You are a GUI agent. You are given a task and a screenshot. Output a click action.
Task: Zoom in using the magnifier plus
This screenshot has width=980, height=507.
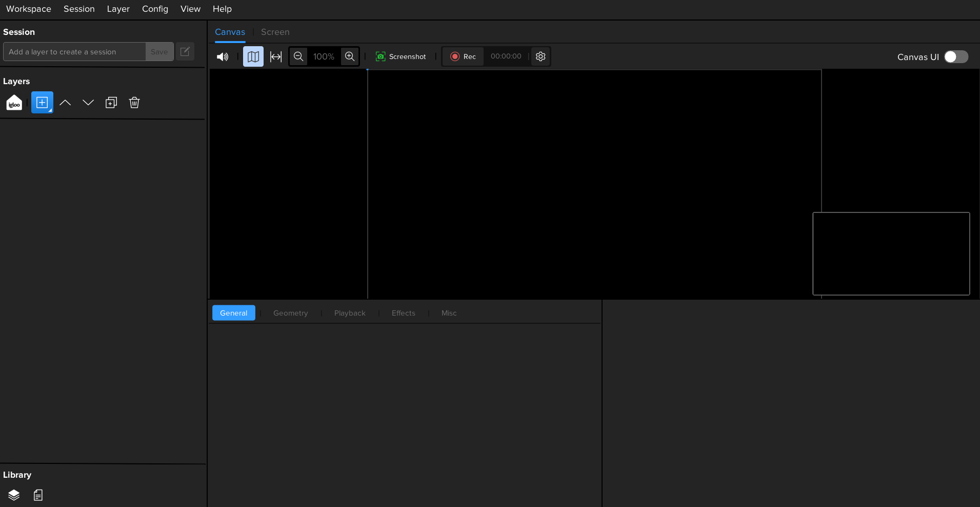tap(350, 56)
